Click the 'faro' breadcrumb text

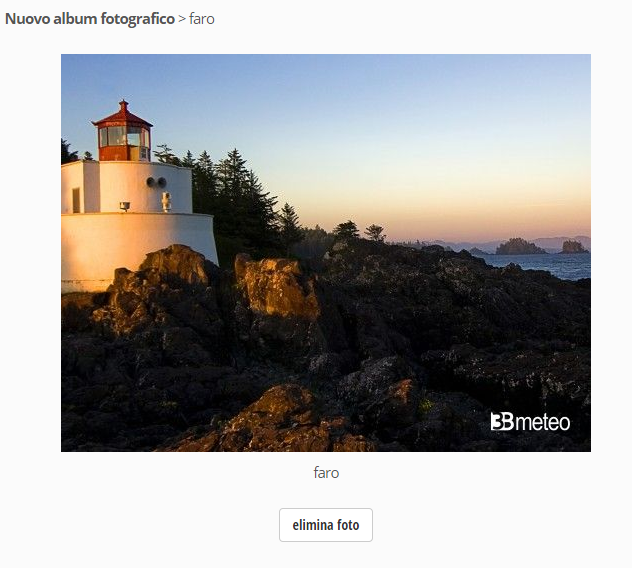(x=202, y=19)
